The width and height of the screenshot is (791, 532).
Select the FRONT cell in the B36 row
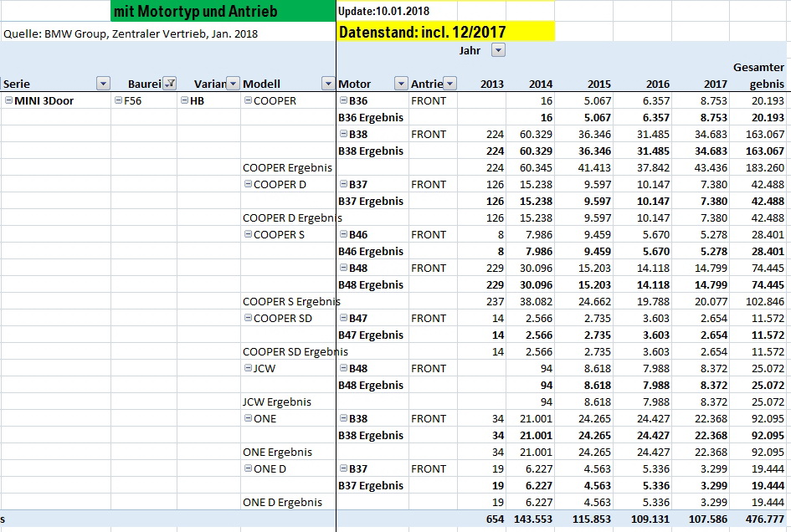click(429, 101)
